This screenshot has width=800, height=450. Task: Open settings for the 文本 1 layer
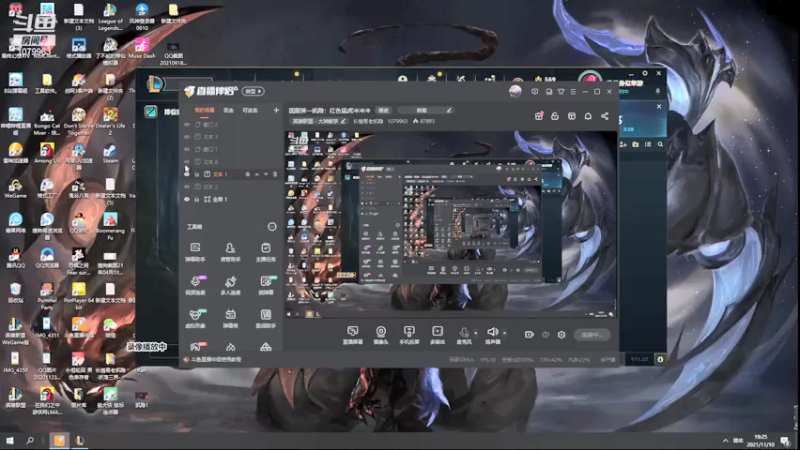pyautogui.click(x=247, y=174)
